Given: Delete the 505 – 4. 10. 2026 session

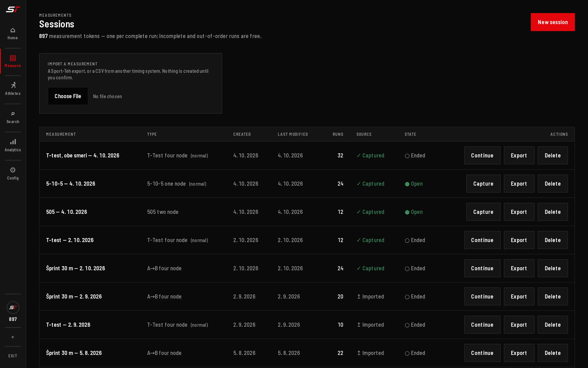Looking at the screenshot, I should [x=552, y=212].
